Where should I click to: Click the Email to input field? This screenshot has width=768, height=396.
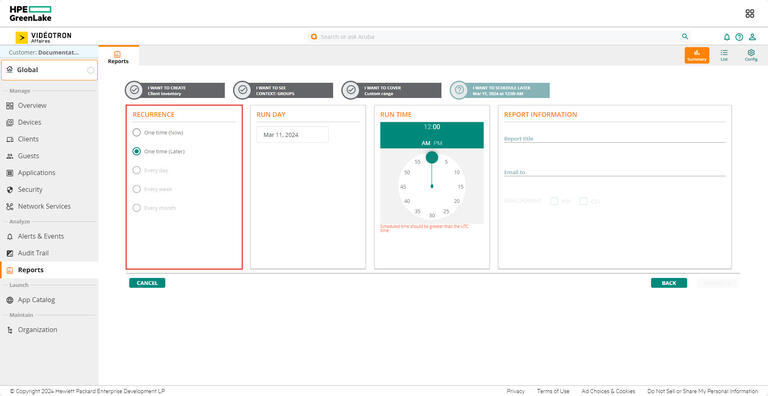615,173
